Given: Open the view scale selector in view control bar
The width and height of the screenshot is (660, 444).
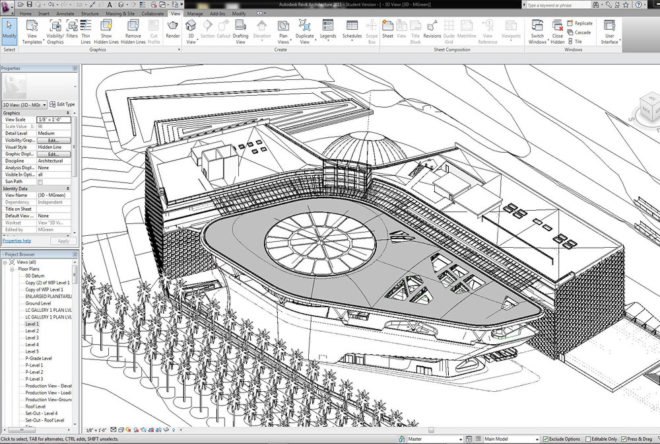Looking at the screenshot, I should click(96, 430).
